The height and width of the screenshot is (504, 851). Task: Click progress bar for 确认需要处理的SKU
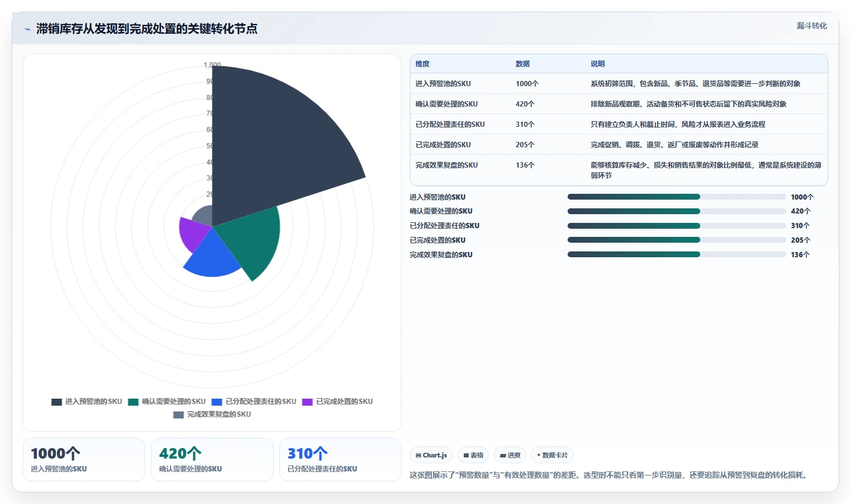676,211
